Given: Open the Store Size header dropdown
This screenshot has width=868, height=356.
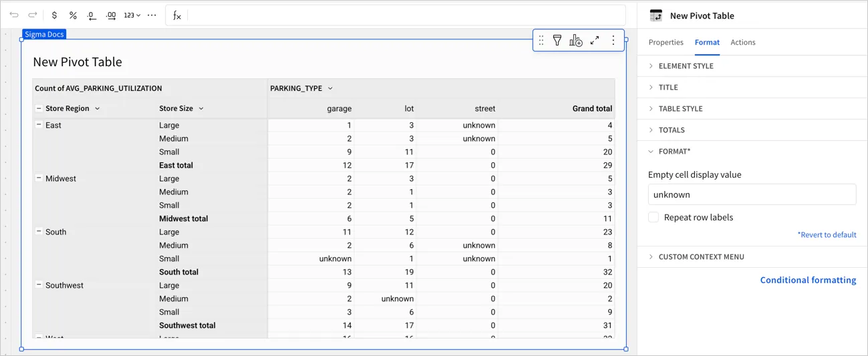Looking at the screenshot, I should pyautogui.click(x=201, y=108).
